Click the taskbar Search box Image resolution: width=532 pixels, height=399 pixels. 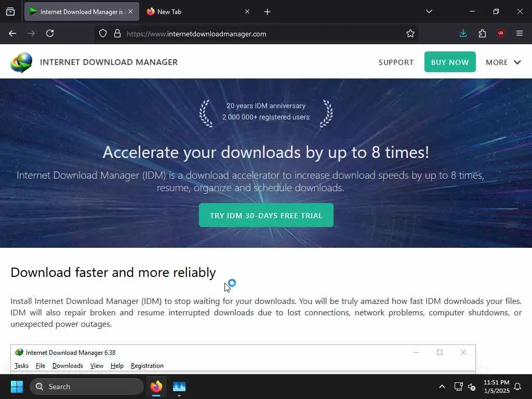[x=87, y=387]
